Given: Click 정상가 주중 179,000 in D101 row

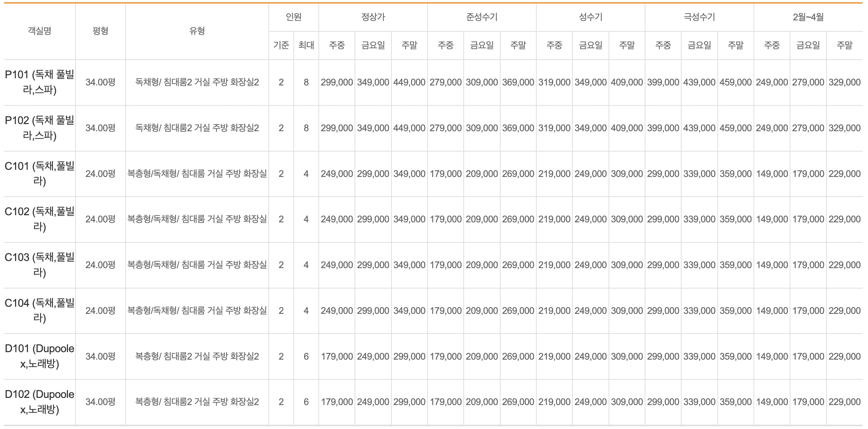Looking at the screenshot, I should point(337,356).
